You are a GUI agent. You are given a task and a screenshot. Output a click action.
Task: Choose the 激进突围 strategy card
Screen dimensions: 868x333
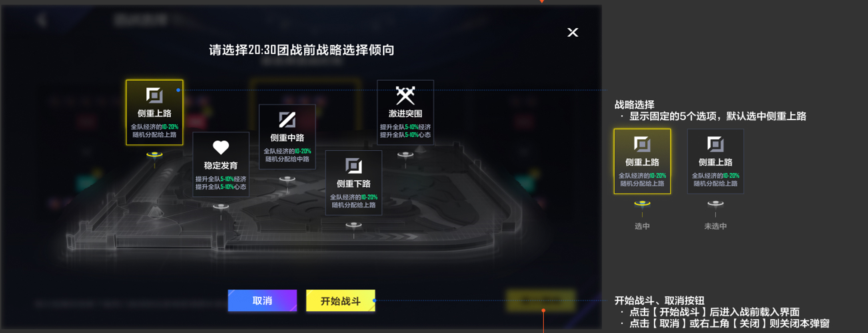pos(405,112)
